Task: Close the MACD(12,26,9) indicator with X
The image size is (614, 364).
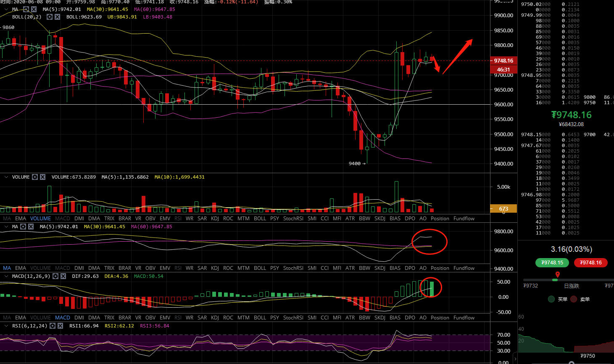Action: [63, 276]
